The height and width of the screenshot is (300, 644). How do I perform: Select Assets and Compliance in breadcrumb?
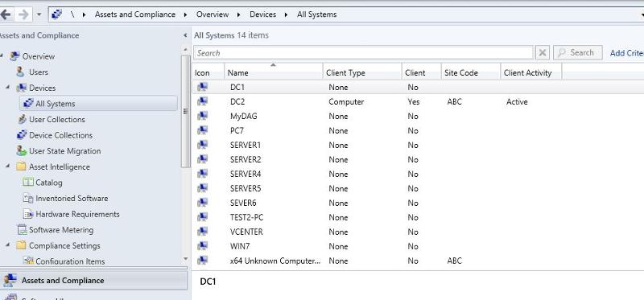[x=135, y=14]
